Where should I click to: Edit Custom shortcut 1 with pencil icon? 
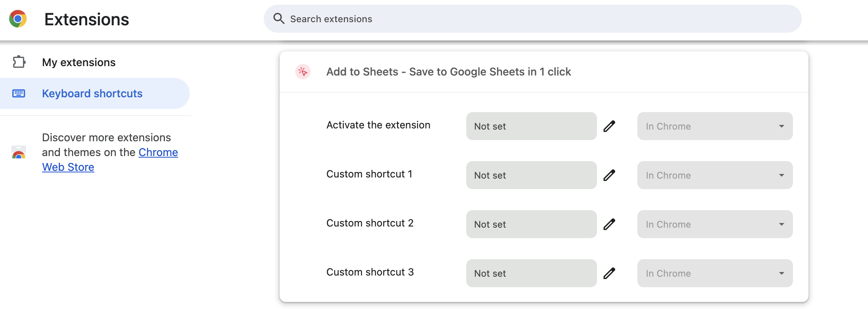(609, 175)
